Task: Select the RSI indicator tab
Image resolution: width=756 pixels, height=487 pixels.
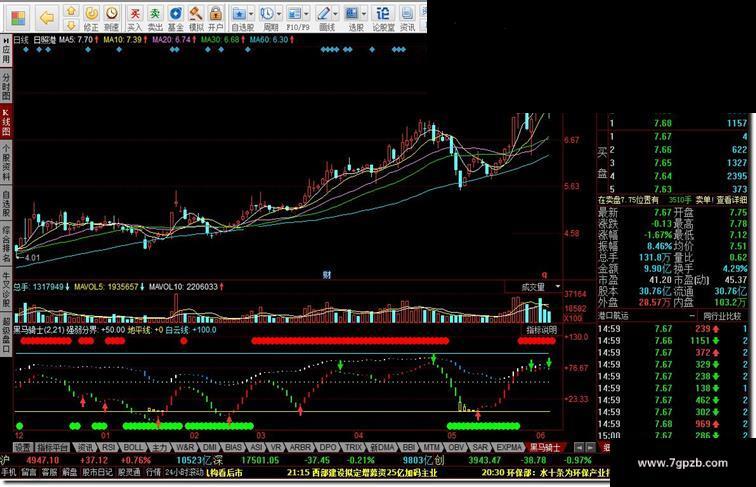Action: click(x=109, y=448)
